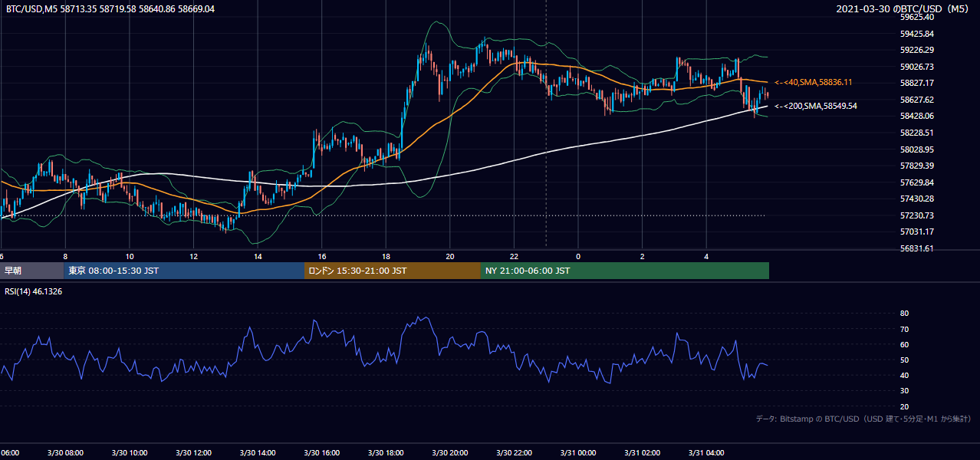Select the 200,SMA,58549.54 label
Screen dimensions: 980x460
pos(816,107)
